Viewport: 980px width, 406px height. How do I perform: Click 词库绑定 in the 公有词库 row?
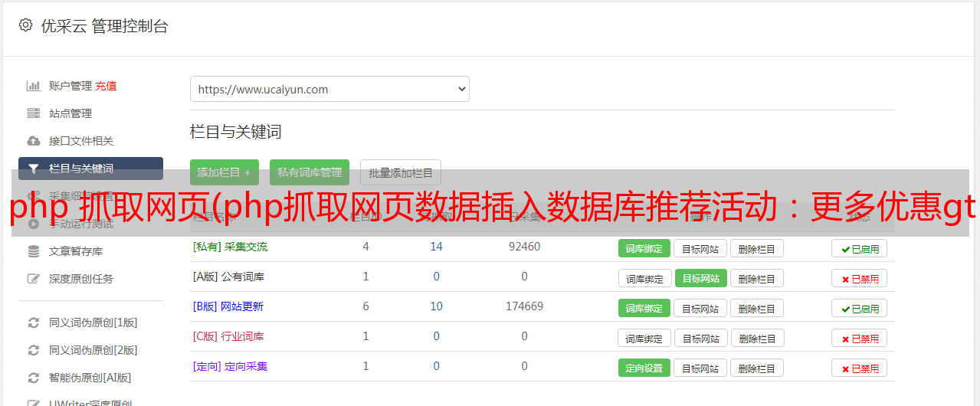coord(645,278)
